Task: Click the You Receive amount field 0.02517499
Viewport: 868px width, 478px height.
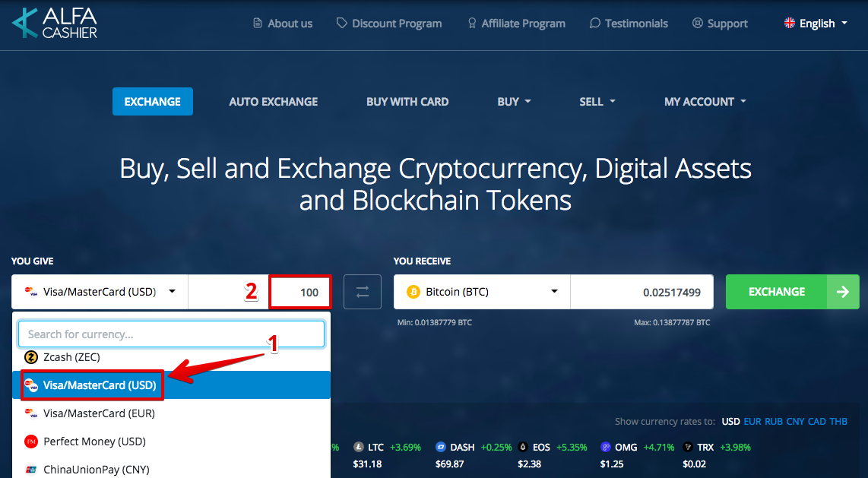Action: [x=641, y=292]
